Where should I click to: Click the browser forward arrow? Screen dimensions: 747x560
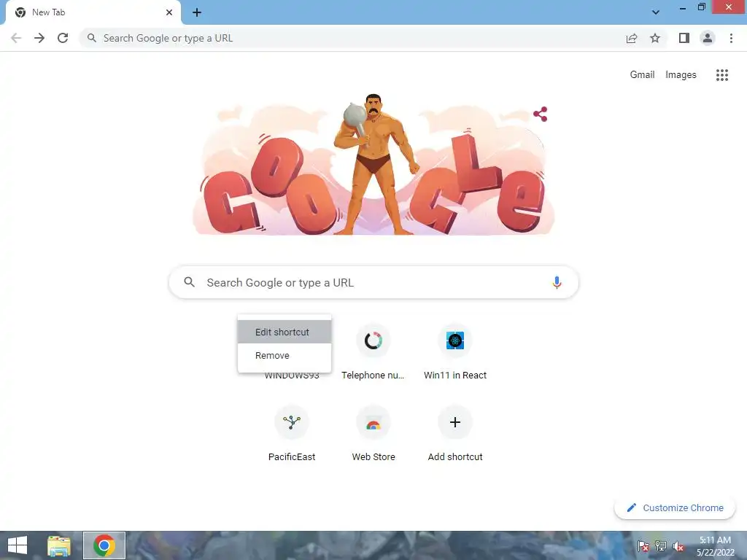tap(39, 38)
